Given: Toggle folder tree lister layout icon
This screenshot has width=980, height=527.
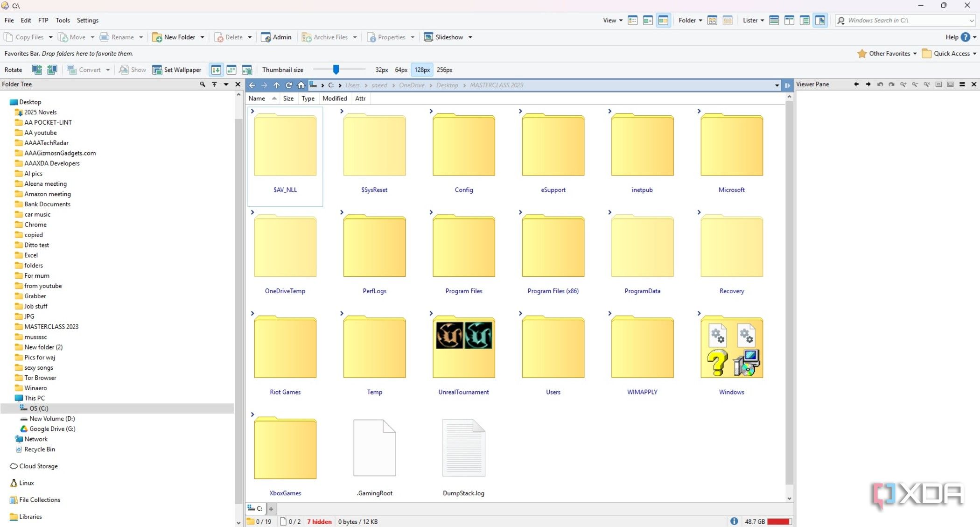Looking at the screenshot, I should tap(805, 21).
